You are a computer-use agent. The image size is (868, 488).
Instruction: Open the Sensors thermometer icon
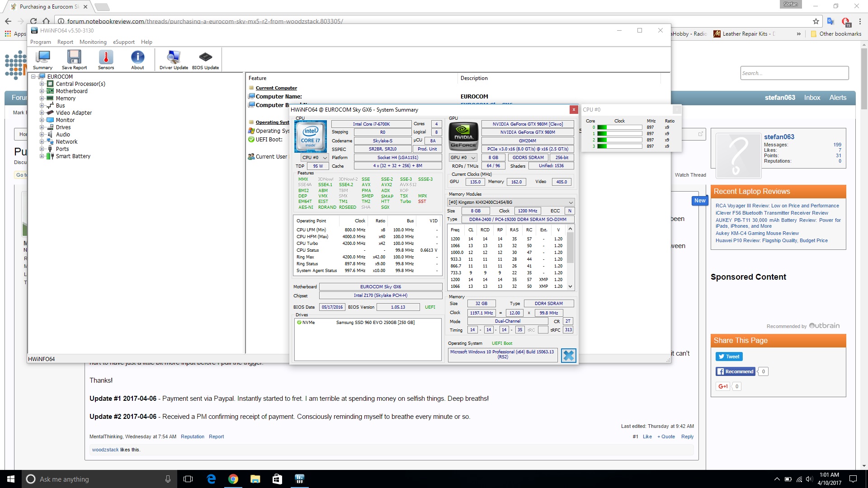click(x=106, y=60)
